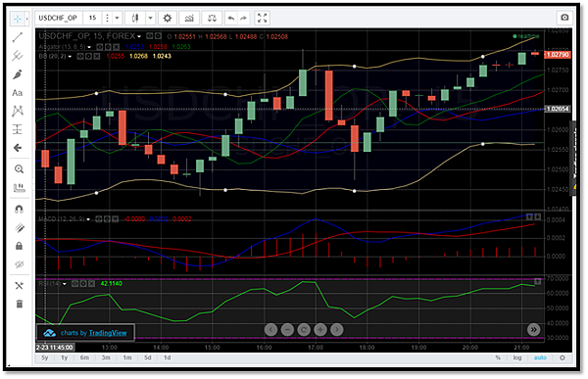Remove the Alligator indicator
588x379 pixels.
tap(117, 47)
